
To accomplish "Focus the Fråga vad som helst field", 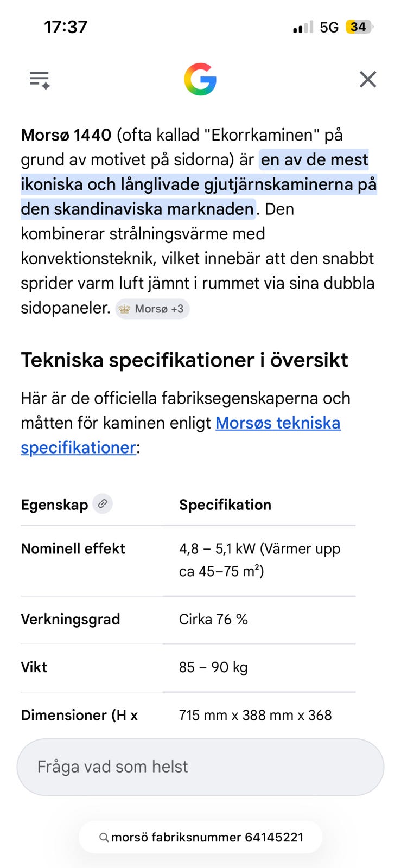I will [200, 767].
